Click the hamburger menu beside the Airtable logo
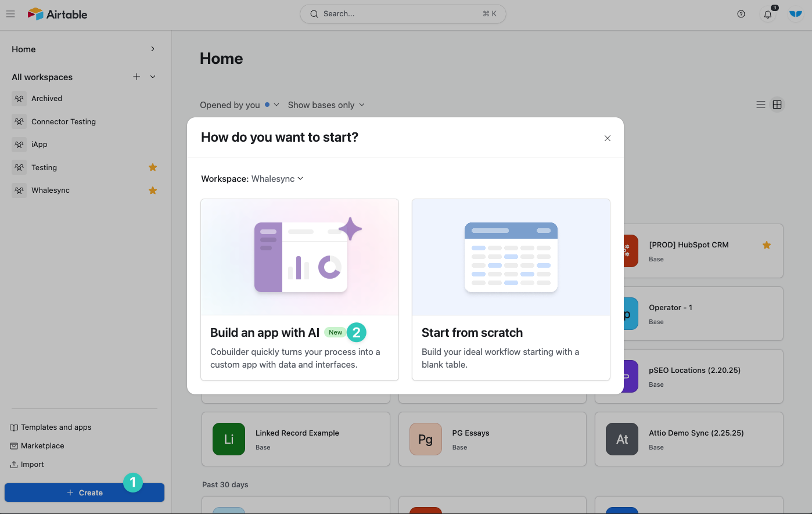 click(10, 14)
